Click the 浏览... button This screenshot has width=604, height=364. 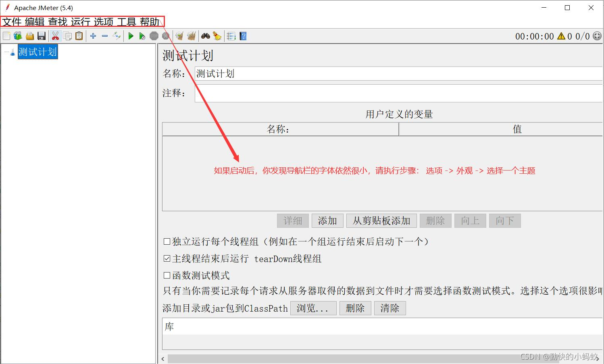(313, 308)
